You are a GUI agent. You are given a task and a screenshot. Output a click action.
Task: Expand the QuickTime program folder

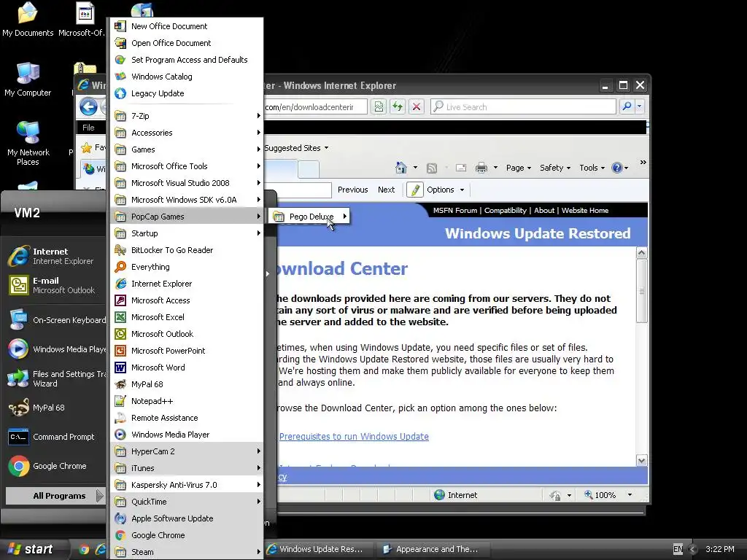pyautogui.click(x=186, y=502)
